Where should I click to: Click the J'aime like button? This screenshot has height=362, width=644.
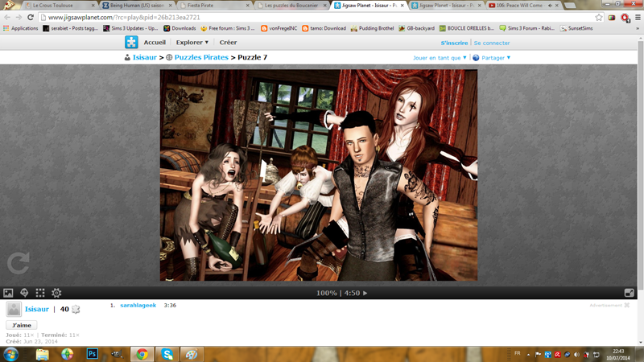pos(22,325)
